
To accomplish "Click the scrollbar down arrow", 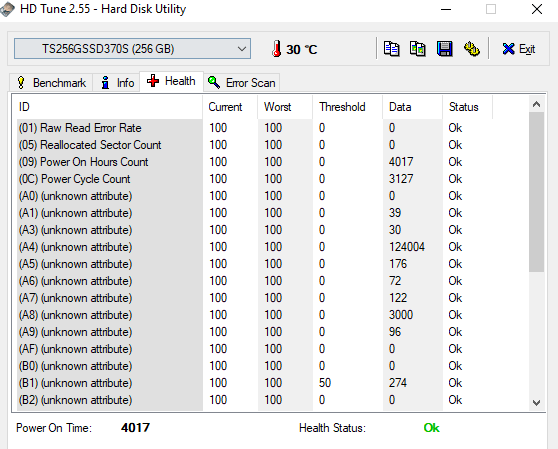I will 536,403.
